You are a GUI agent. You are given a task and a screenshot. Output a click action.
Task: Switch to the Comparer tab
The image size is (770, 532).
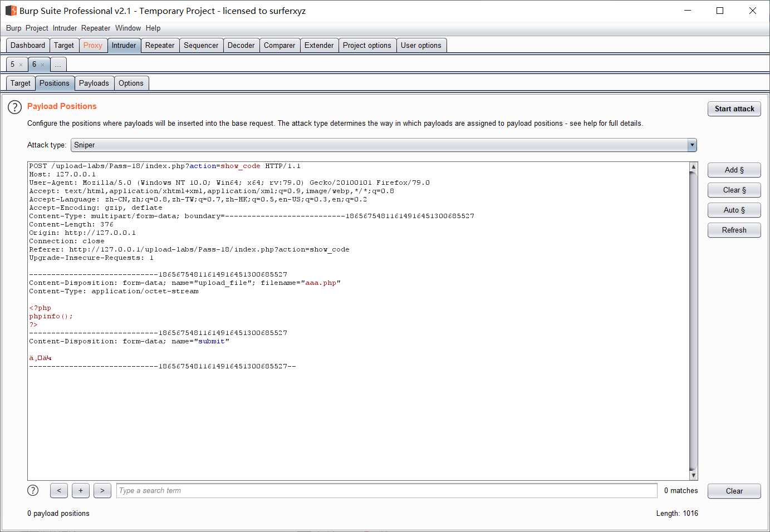coord(279,46)
